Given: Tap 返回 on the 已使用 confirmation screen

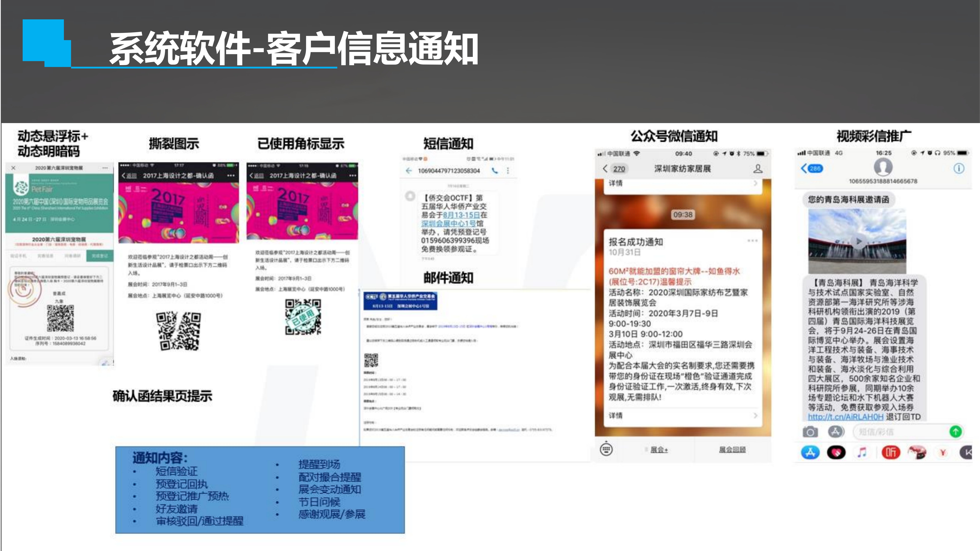Looking at the screenshot, I should (x=256, y=176).
